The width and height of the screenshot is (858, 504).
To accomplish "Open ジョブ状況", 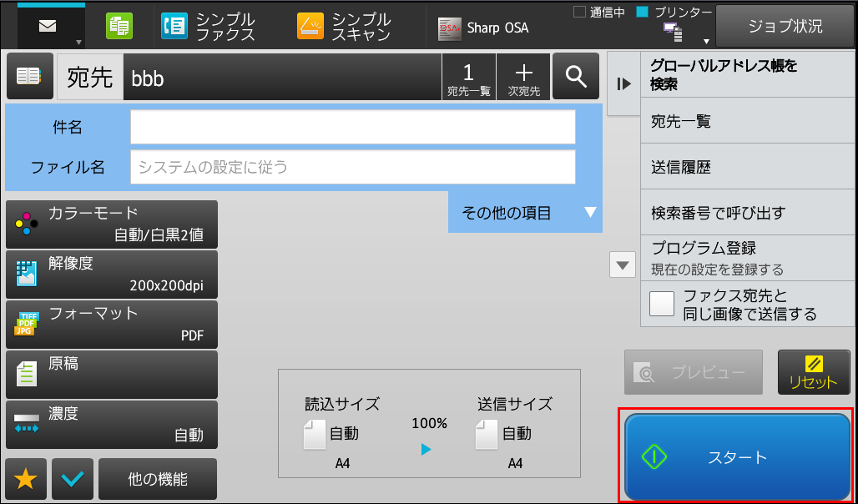I will [x=785, y=26].
